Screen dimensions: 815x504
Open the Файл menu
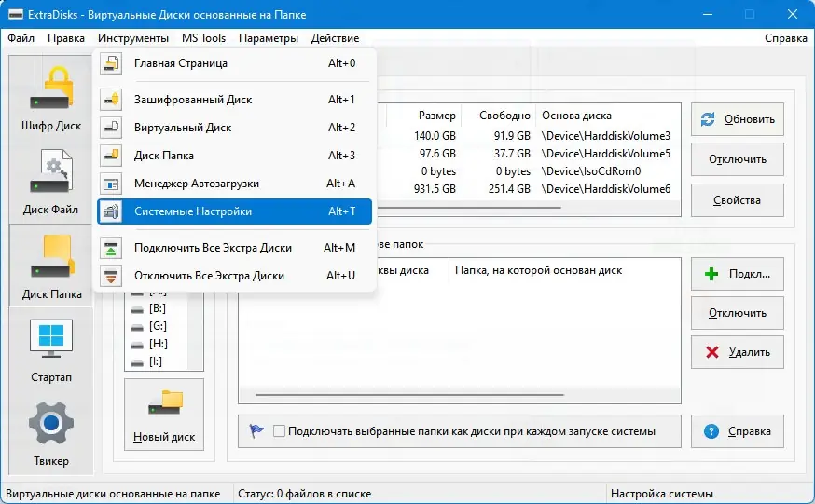(21, 38)
